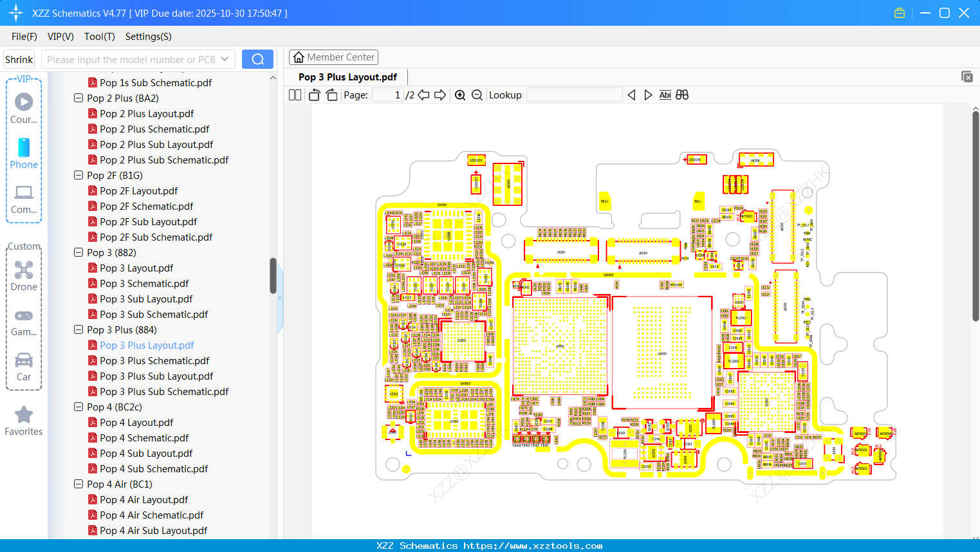This screenshot has width=980, height=552.
Task: Click the Member Center button
Action: pyautogui.click(x=333, y=57)
